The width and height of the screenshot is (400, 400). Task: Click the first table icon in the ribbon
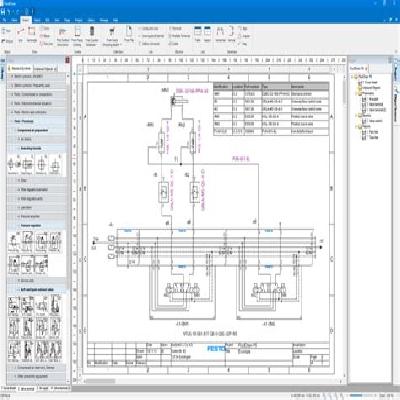click(198, 32)
